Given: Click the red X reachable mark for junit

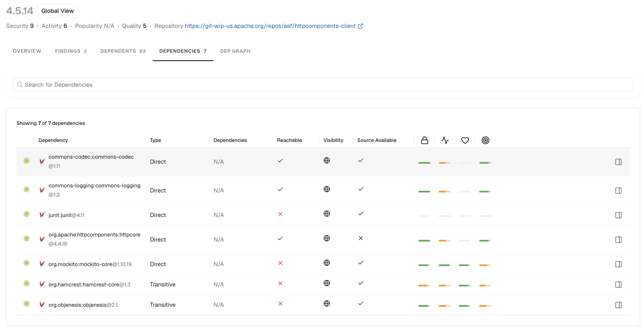Looking at the screenshot, I should click(280, 214).
